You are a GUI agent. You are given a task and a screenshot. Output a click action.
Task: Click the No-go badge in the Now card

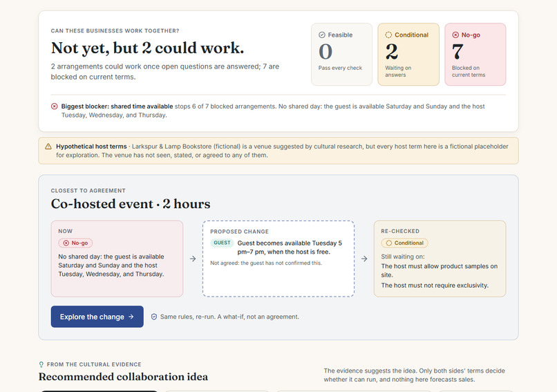75,243
